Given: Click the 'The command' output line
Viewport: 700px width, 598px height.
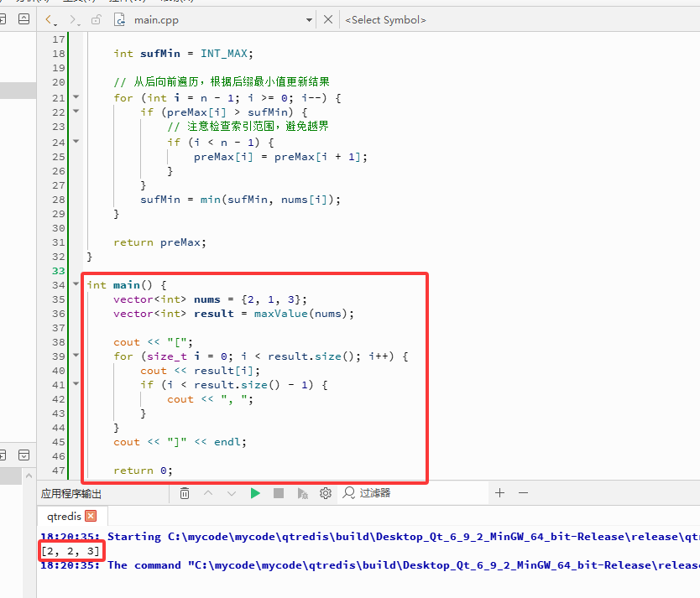Looking at the screenshot, I should [x=370, y=565].
